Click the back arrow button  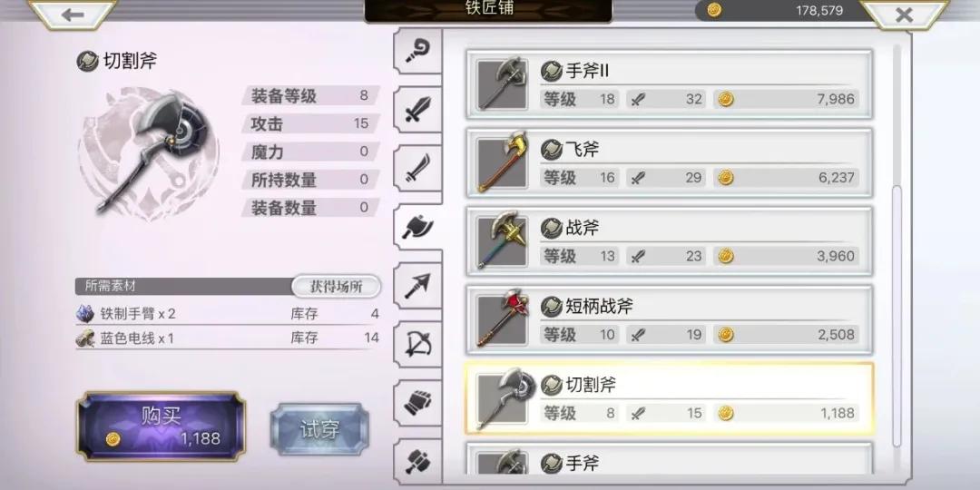click(73, 15)
